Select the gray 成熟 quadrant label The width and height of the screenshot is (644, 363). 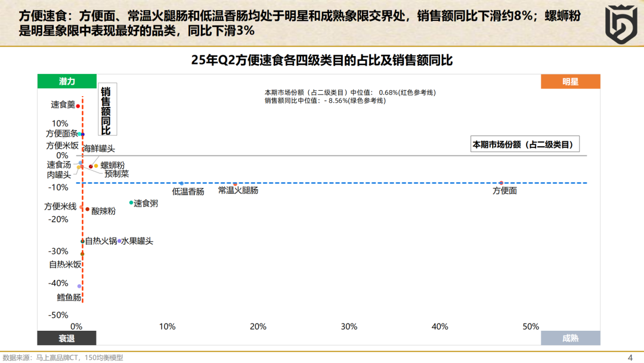pyautogui.click(x=570, y=339)
